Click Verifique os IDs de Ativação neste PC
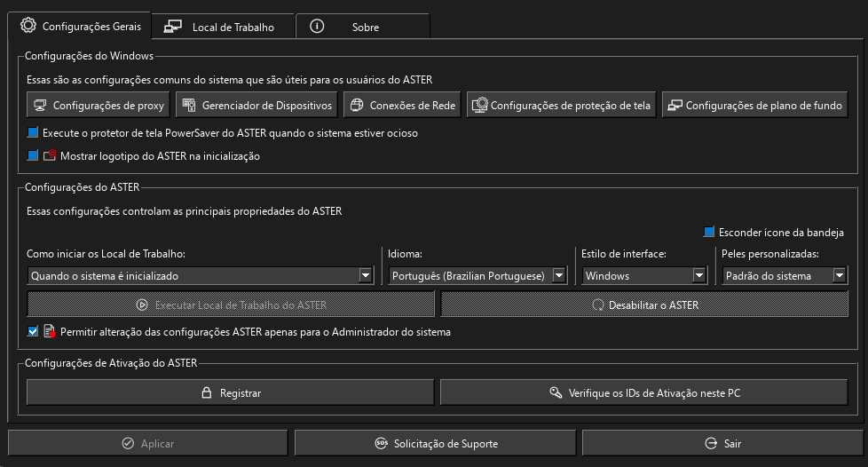Image resolution: width=868 pixels, height=467 pixels. 644,392
